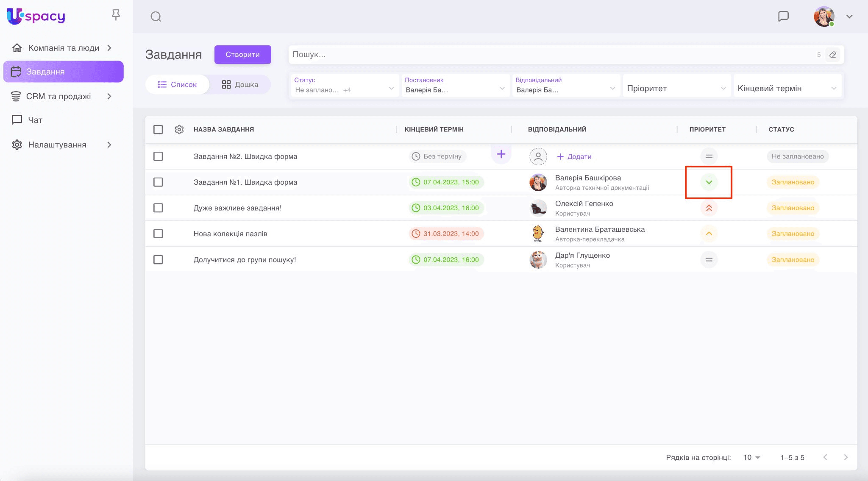The height and width of the screenshot is (481, 868).
Task: Click the low priority green arrow icon
Action: click(x=709, y=182)
